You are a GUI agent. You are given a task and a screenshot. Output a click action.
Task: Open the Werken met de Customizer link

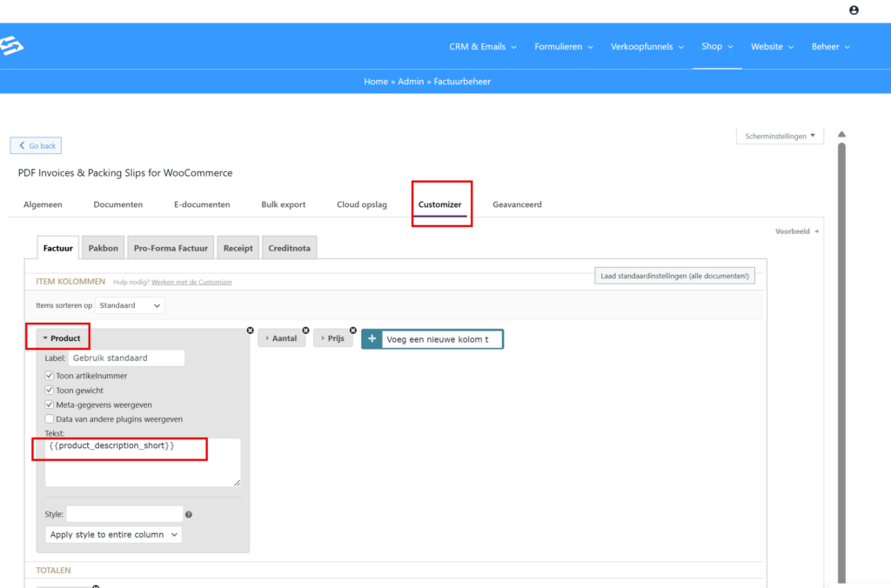pyautogui.click(x=191, y=282)
